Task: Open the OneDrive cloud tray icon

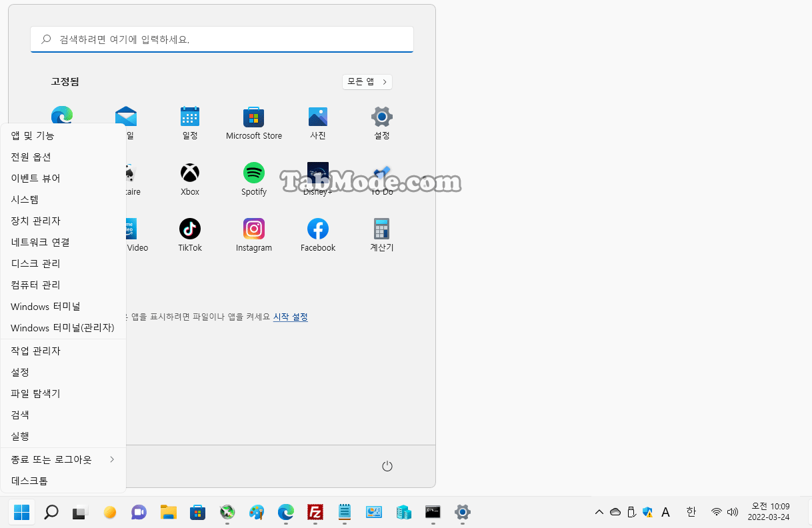Action: point(615,512)
